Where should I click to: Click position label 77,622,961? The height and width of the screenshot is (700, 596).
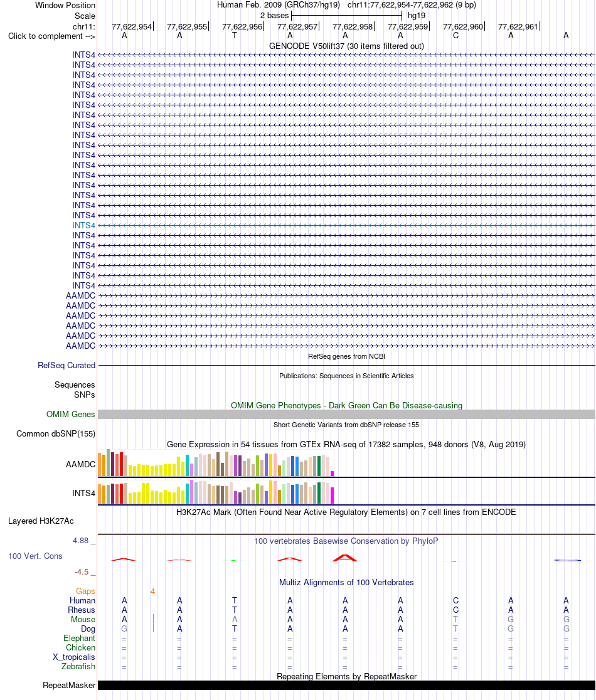[x=518, y=27]
